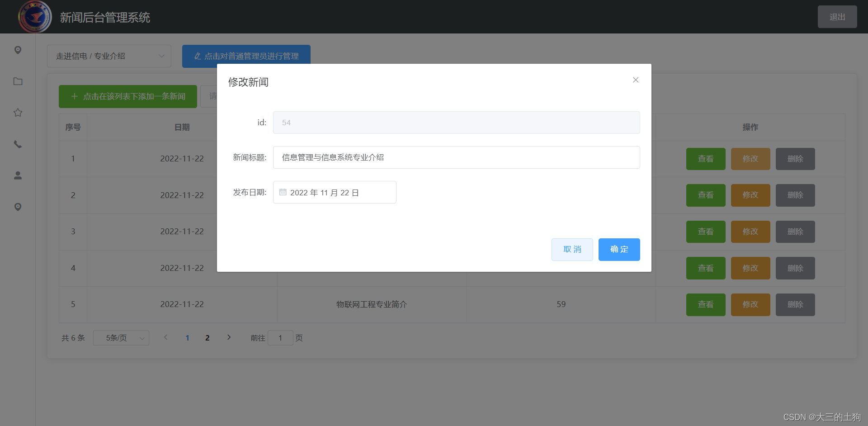Go to page 2 in pagination

point(208,337)
